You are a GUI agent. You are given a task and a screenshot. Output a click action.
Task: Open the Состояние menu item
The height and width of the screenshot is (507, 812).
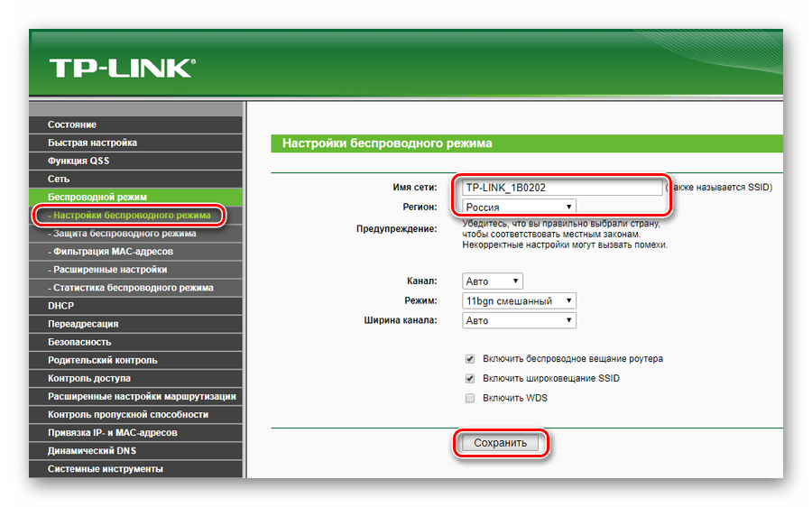(x=135, y=124)
